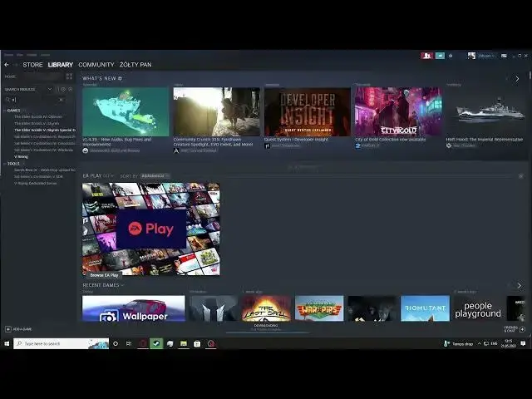This screenshot has width=532, height=399.
Task: Open the STORE tab
Action: point(32,65)
